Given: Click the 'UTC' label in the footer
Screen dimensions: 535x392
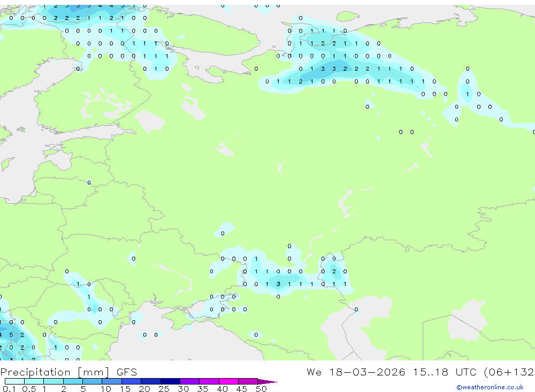Looking at the screenshot, I should click(466, 372).
